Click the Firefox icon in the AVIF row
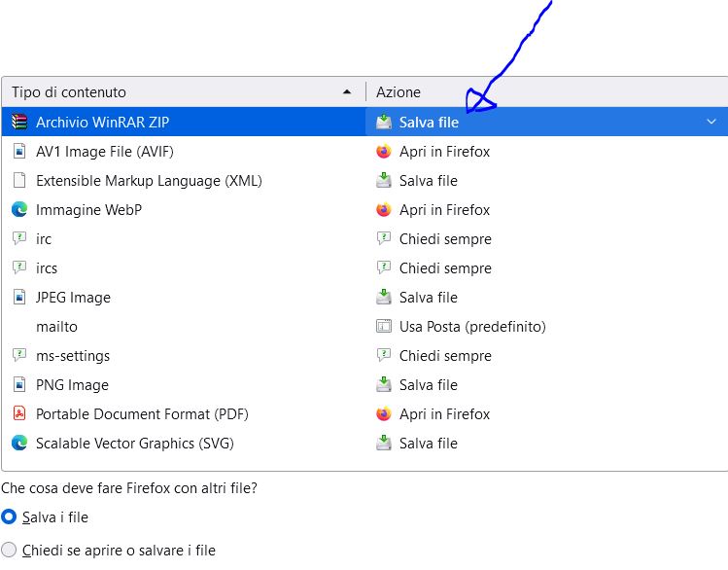The image size is (728, 570). [x=384, y=151]
